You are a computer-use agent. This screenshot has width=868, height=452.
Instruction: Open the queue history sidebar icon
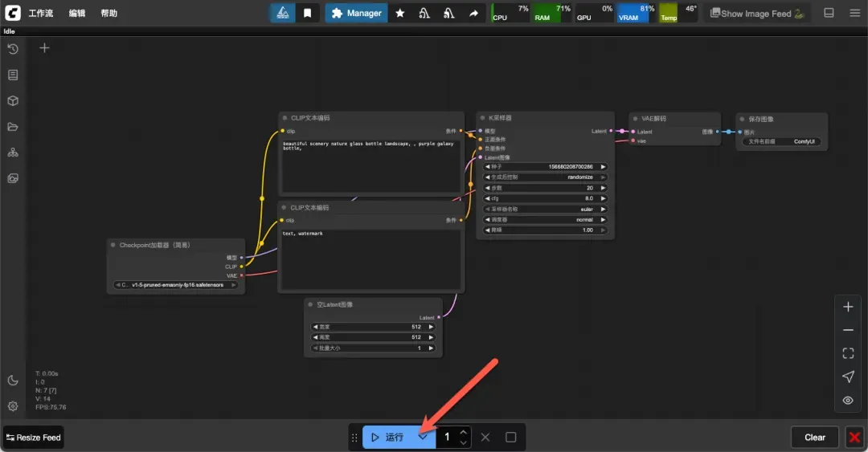[13, 49]
